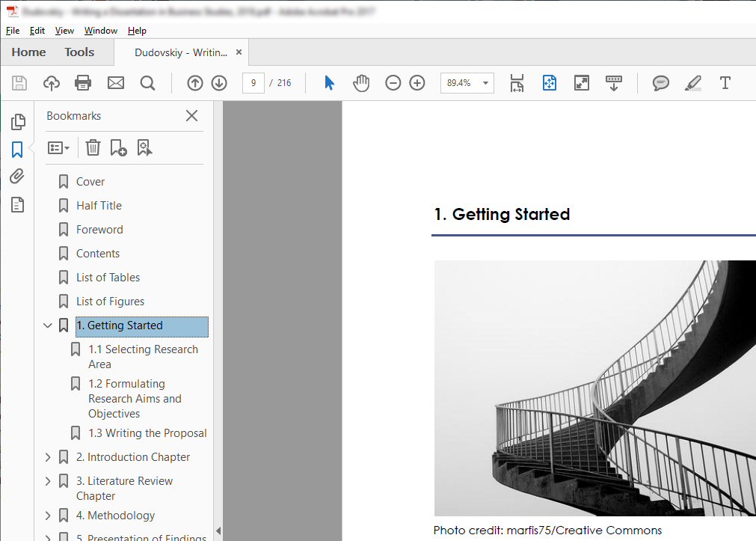This screenshot has height=541, width=756.
Task: Open the Page Thumbnails panel
Action: pos(17,121)
